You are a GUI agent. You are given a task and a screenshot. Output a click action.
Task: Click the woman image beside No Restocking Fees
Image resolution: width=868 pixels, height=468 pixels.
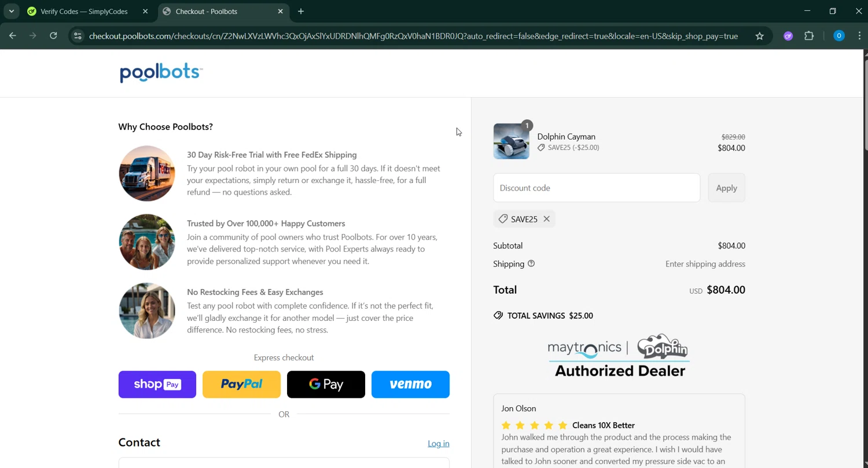tap(147, 310)
